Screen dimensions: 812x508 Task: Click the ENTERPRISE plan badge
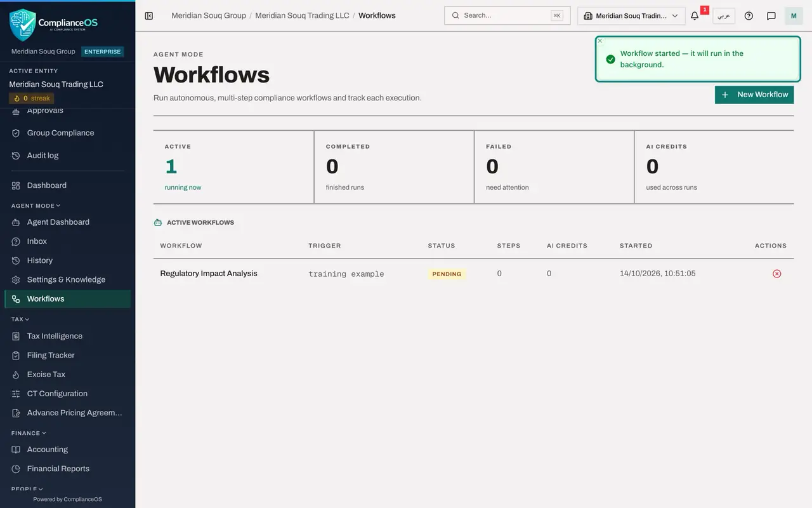(x=103, y=51)
